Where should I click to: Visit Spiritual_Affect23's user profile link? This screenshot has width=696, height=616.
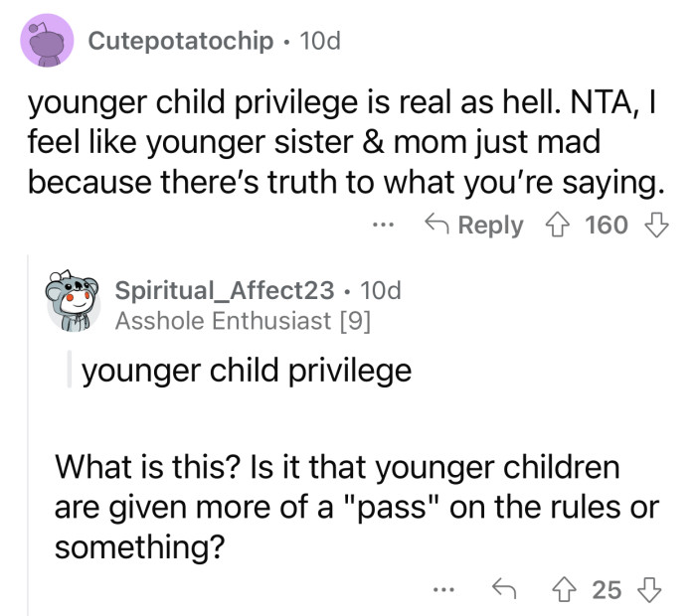click(x=225, y=290)
